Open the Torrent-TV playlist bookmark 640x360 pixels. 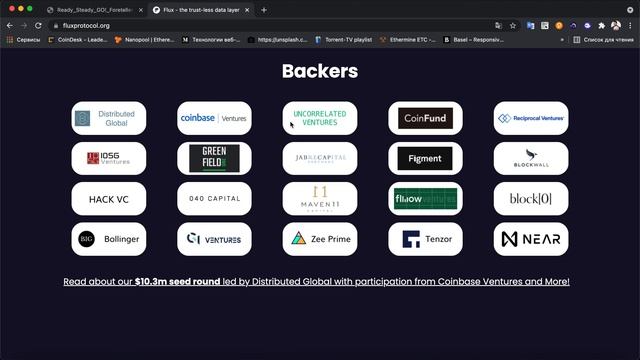(344, 40)
